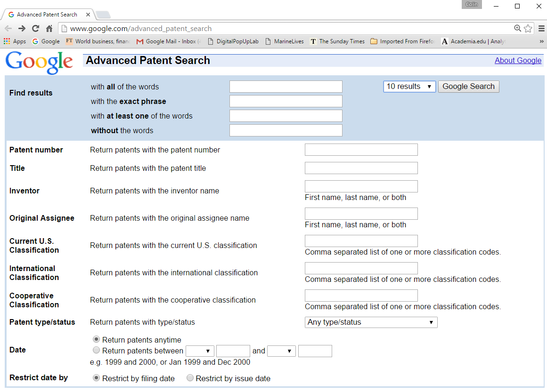The width and height of the screenshot is (547, 392).
Task: Open the start month dropdown for date range
Action: pyautogui.click(x=200, y=351)
